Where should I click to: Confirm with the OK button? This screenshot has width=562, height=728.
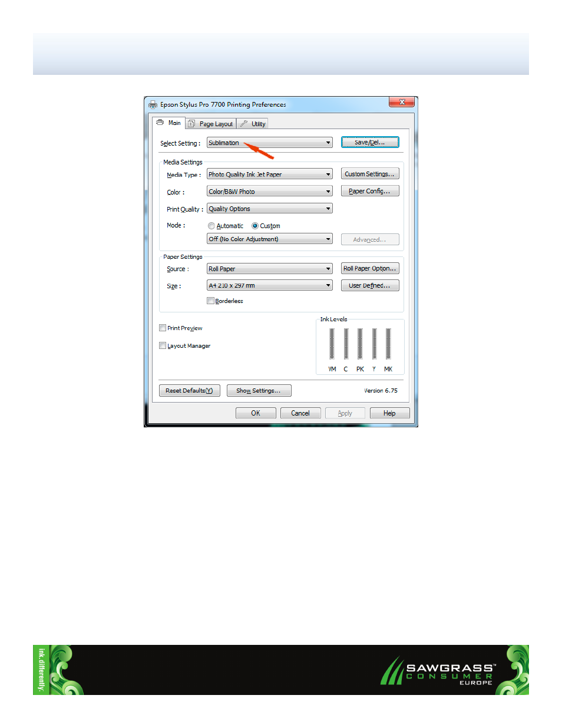click(x=256, y=413)
